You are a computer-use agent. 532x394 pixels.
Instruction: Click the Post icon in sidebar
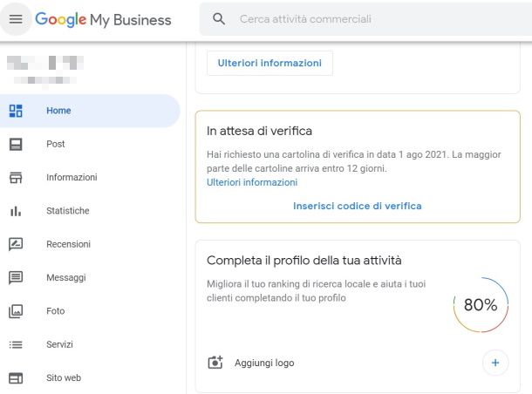16,144
